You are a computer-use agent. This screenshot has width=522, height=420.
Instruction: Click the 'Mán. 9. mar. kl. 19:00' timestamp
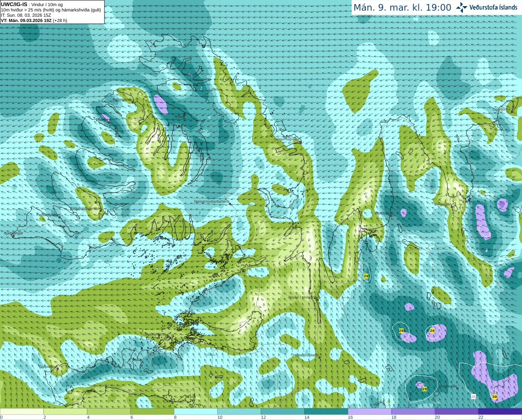tap(402, 8)
